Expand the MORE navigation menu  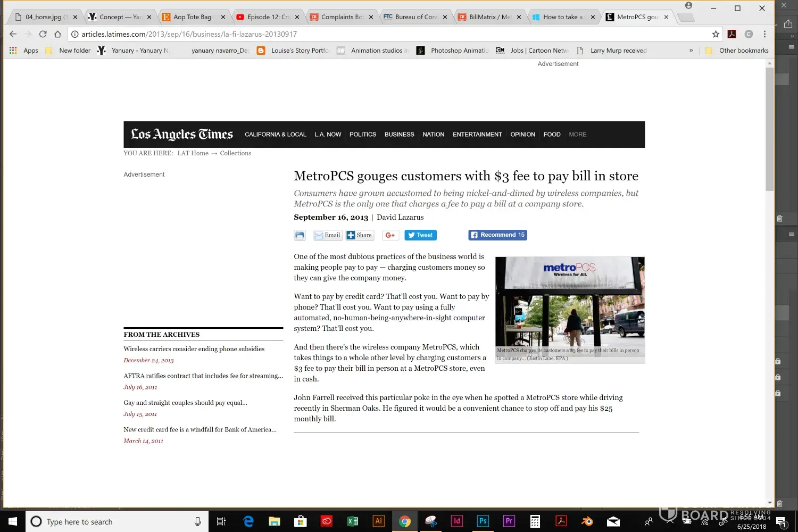[577, 135]
